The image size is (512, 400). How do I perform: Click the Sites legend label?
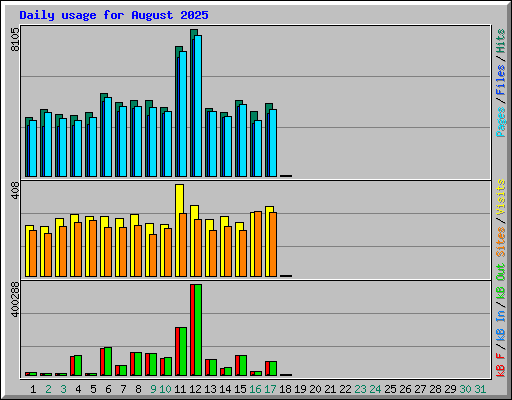[x=501, y=242]
